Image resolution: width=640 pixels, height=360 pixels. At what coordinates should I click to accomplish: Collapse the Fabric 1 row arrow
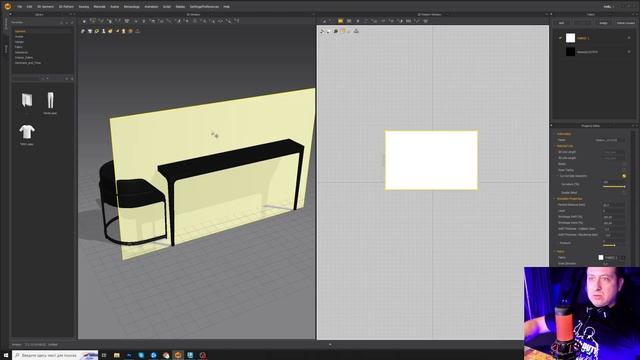tap(560, 38)
